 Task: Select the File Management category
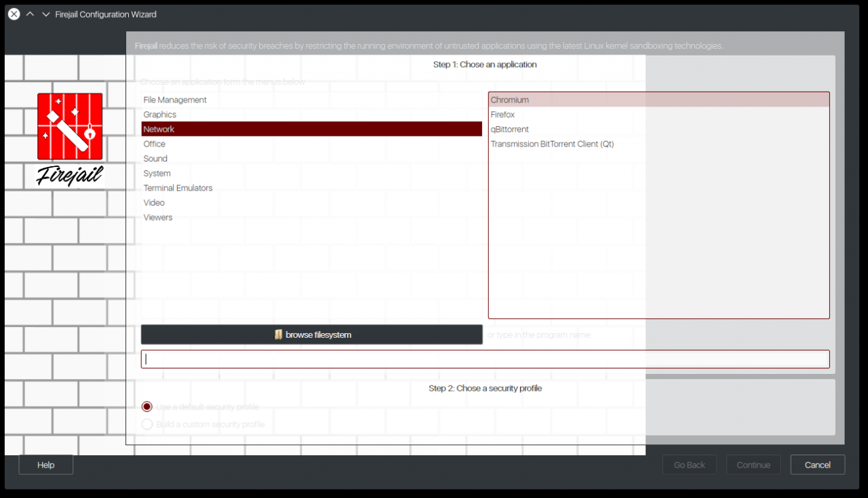(x=311, y=100)
